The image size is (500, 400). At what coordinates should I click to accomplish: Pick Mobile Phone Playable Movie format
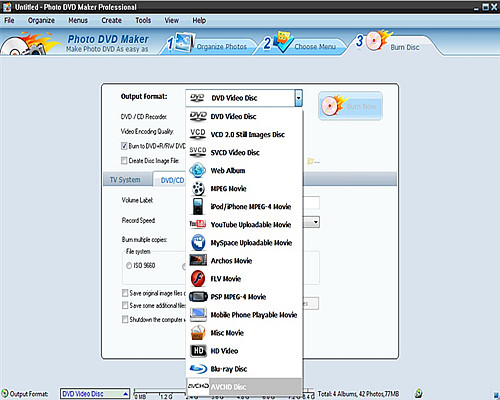coord(244,314)
